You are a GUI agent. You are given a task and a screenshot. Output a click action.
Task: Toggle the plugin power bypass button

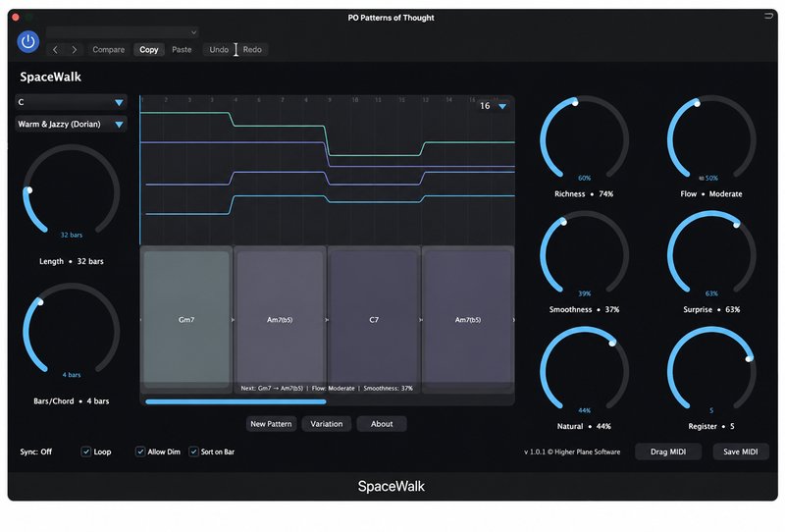[x=28, y=41]
